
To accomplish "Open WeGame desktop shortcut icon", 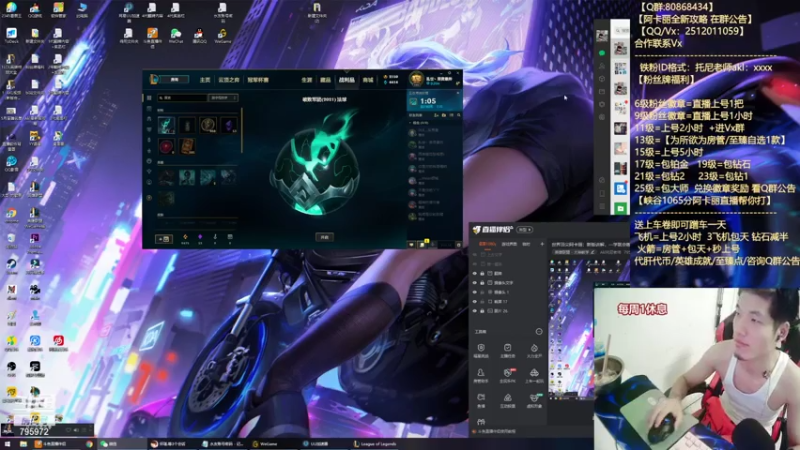I will 222,36.
